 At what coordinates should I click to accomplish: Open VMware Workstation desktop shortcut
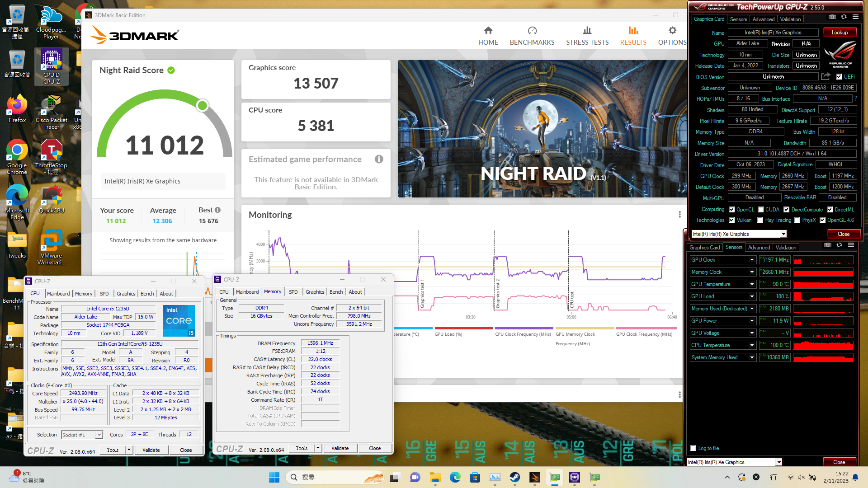(x=52, y=247)
